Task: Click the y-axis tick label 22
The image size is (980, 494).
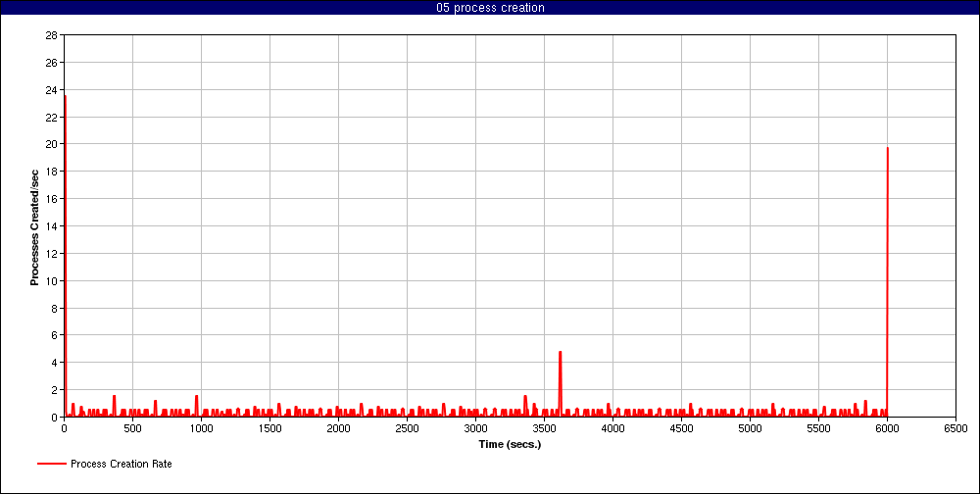Action: click(x=52, y=117)
